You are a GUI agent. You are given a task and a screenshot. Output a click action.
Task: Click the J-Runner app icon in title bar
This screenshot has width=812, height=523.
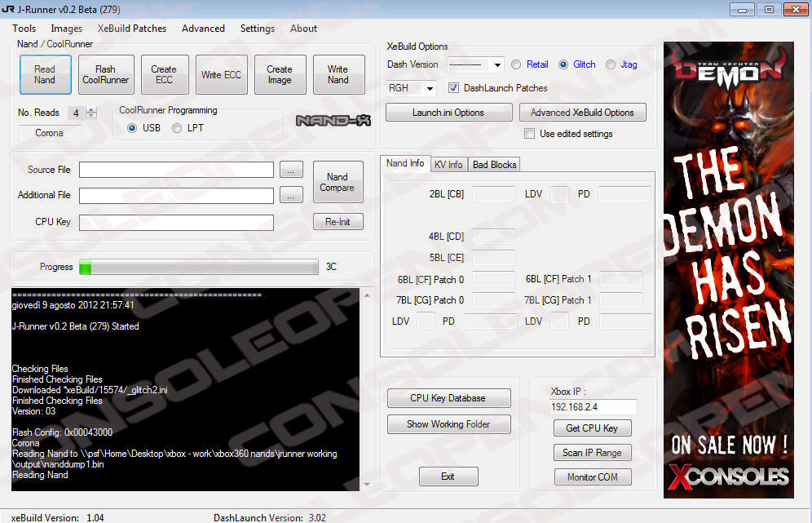point(8,9)
